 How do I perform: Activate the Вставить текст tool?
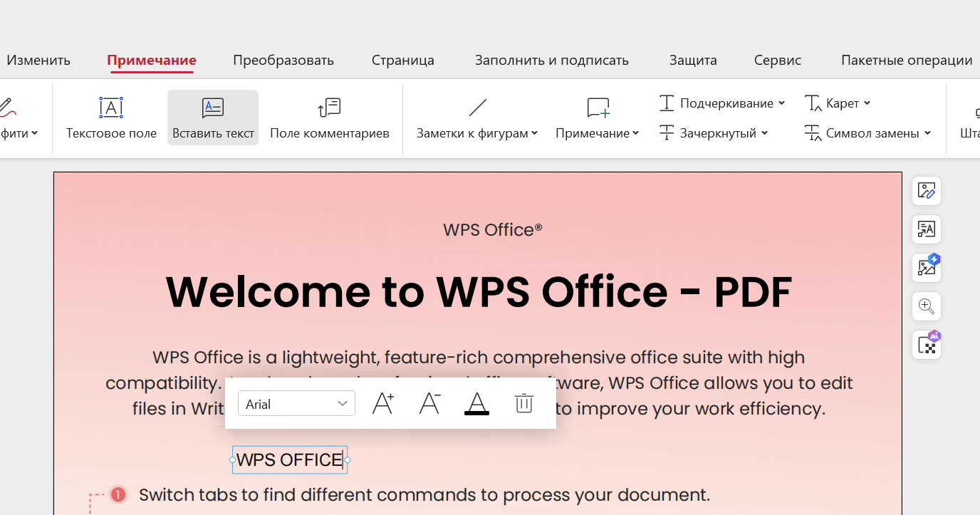click(212, 118)
